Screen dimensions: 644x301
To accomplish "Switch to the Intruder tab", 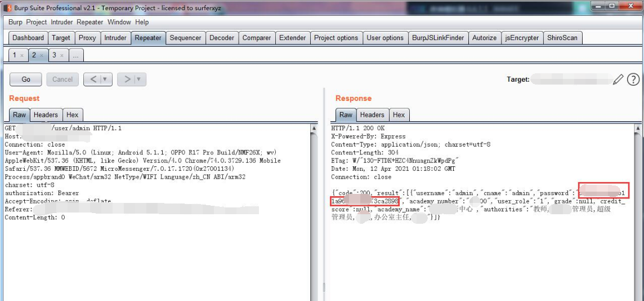I will tap(115, 38).
